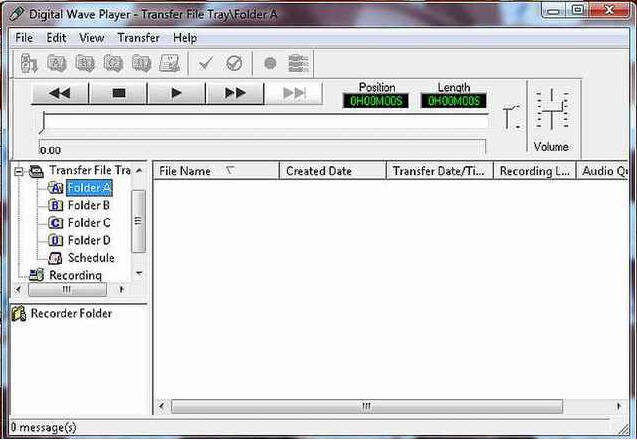Viewport: 637px width, 440px height.
Task: Open the View menu
Action: pos(91,38)
